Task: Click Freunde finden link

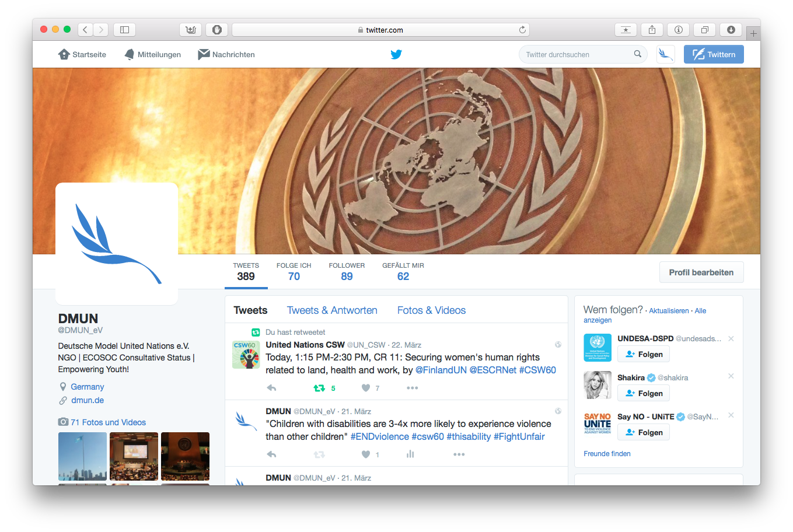Action: [607, 454]
